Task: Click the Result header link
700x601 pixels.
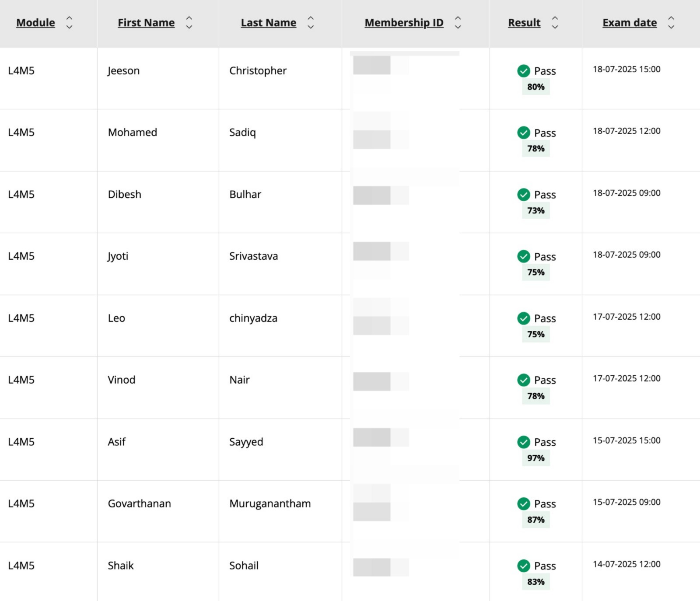Action: coord(524,22)
